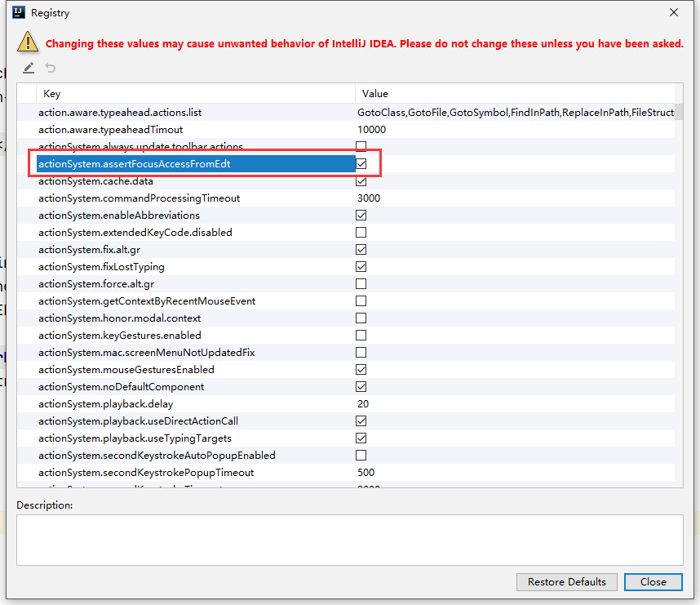Select actionSystem.playback.useTypingTargets key text
This screenshot has height=605, width=700.
[135, 438]
